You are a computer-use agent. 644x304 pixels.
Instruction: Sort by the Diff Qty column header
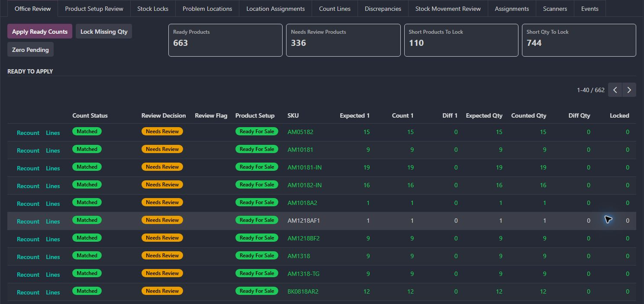(579, 115)
